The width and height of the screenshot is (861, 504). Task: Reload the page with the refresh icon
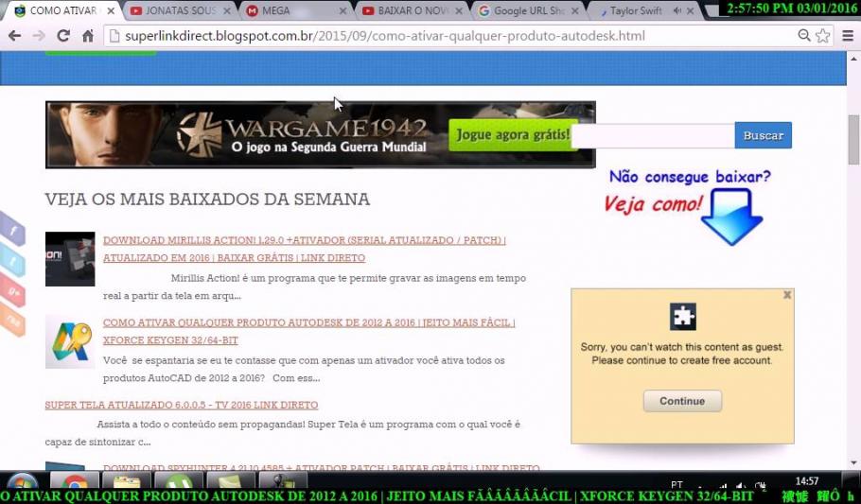(x=63, y=36)
